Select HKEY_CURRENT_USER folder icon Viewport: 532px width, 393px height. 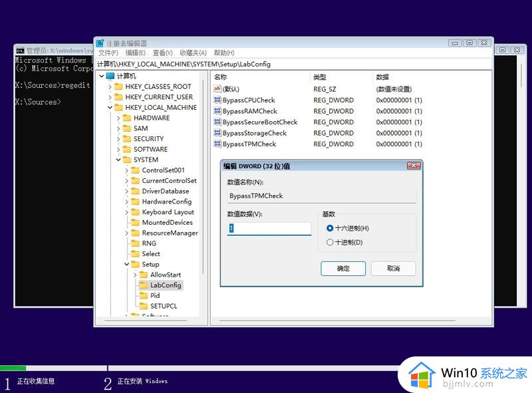[x=118, y=97]
